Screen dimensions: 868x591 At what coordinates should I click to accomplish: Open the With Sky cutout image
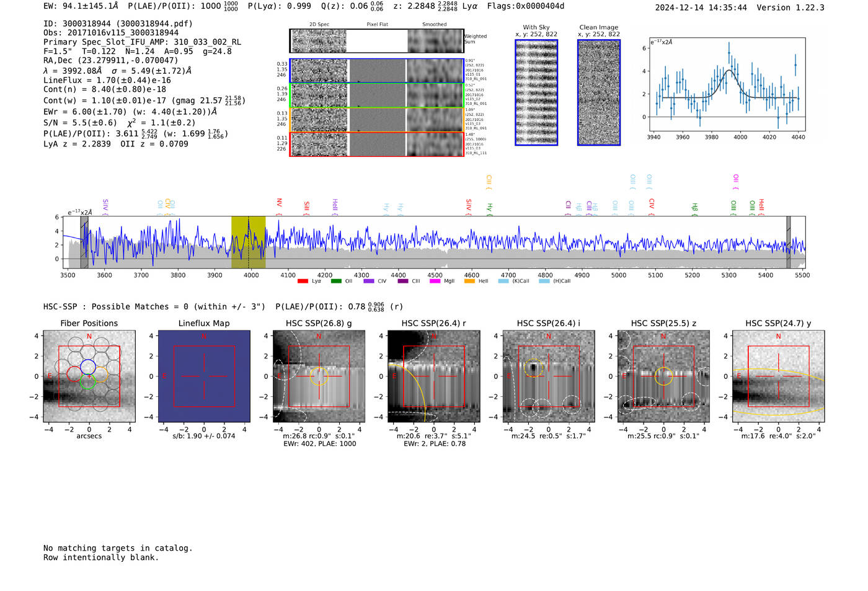536,92
